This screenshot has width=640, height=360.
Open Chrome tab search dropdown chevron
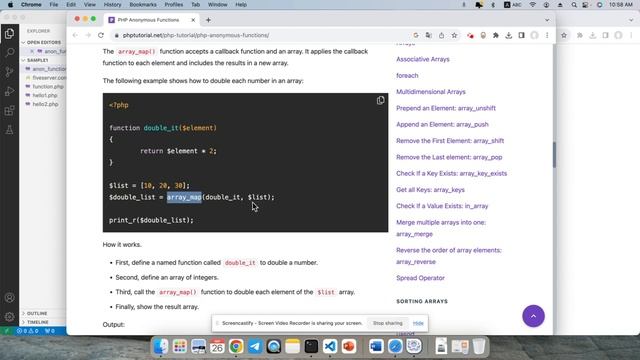pos(547,20)
